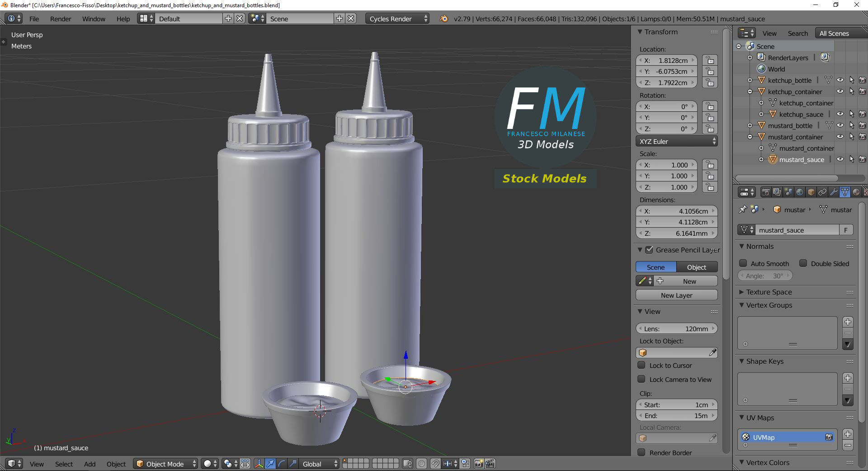Click the New grease pencil button
The width and height of the screenshot is (868, 471).
(x=686, y=281)
